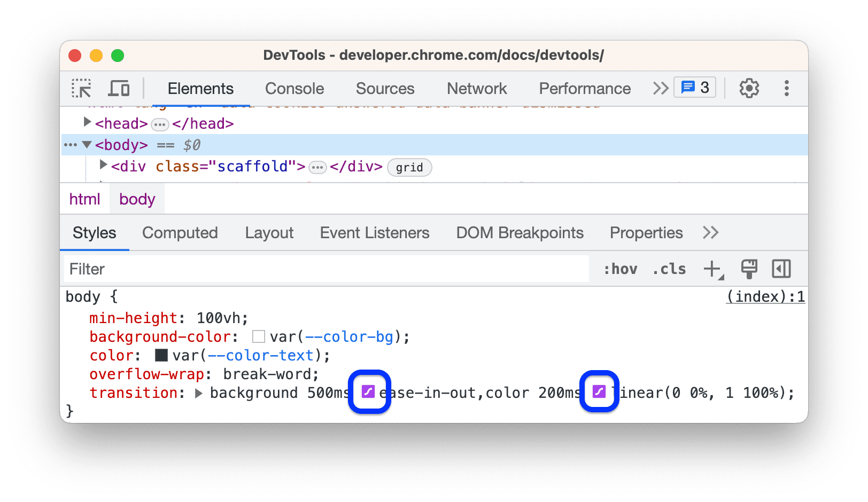The height and width of the screenshot is (502, 868).
Task: Open the Computed styles tab
Action: [x=180, y=232]
